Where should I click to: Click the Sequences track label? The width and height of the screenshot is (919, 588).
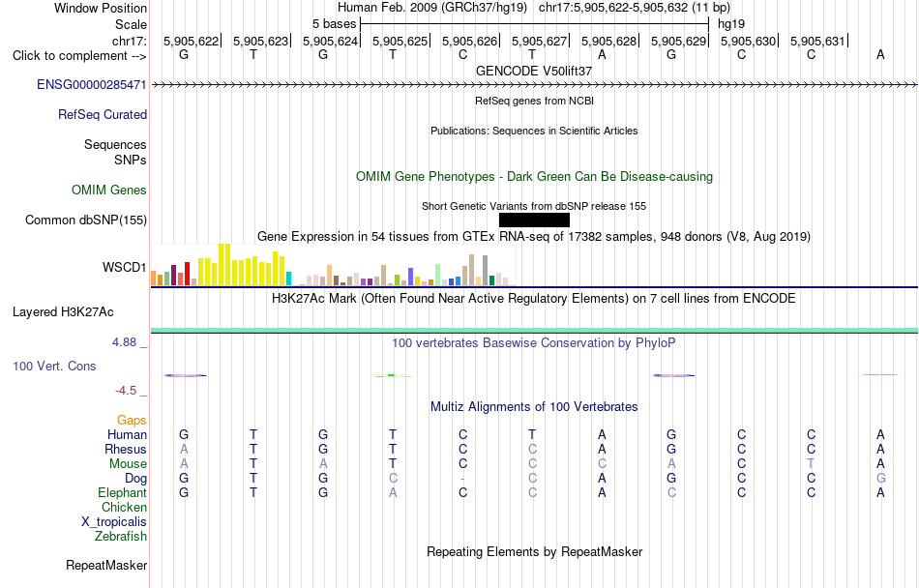(115, 144)
